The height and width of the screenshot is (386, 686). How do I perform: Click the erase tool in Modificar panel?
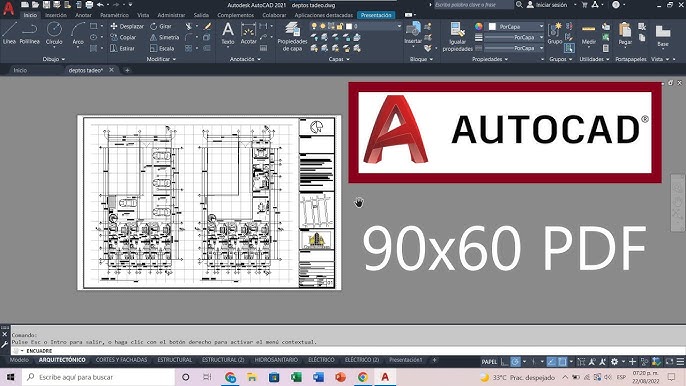coord(207,26)
